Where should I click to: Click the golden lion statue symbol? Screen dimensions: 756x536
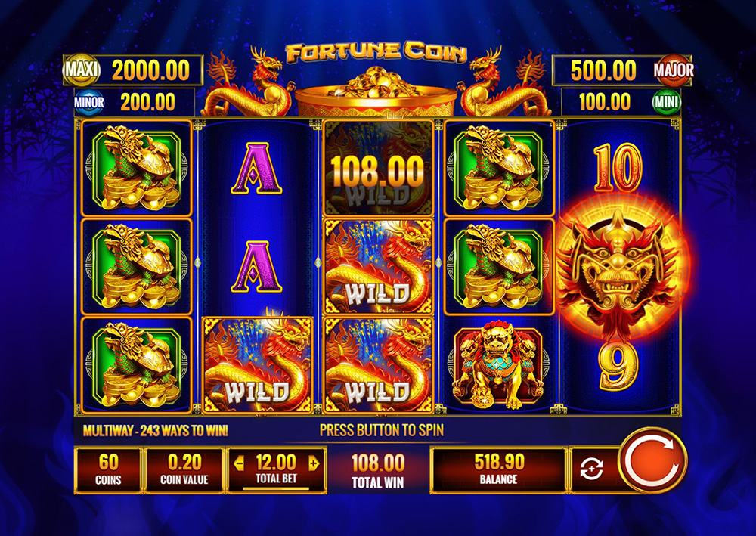click(498, 365)
